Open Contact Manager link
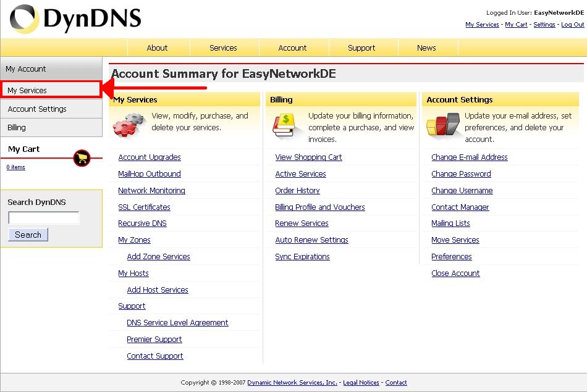Screen dimensions: 587x392 click(x=460, y=207)
